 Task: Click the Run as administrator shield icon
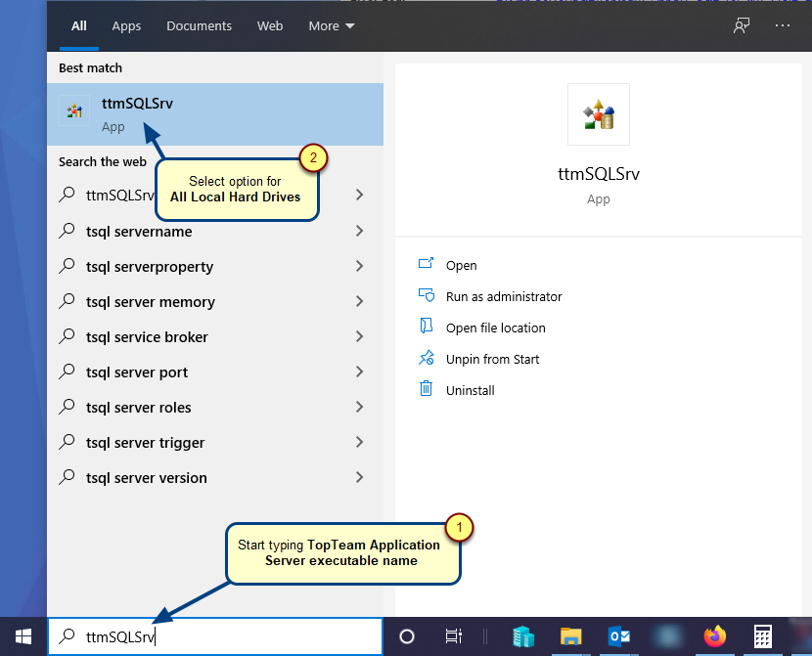pyautogui.click(x=427, y=295)
